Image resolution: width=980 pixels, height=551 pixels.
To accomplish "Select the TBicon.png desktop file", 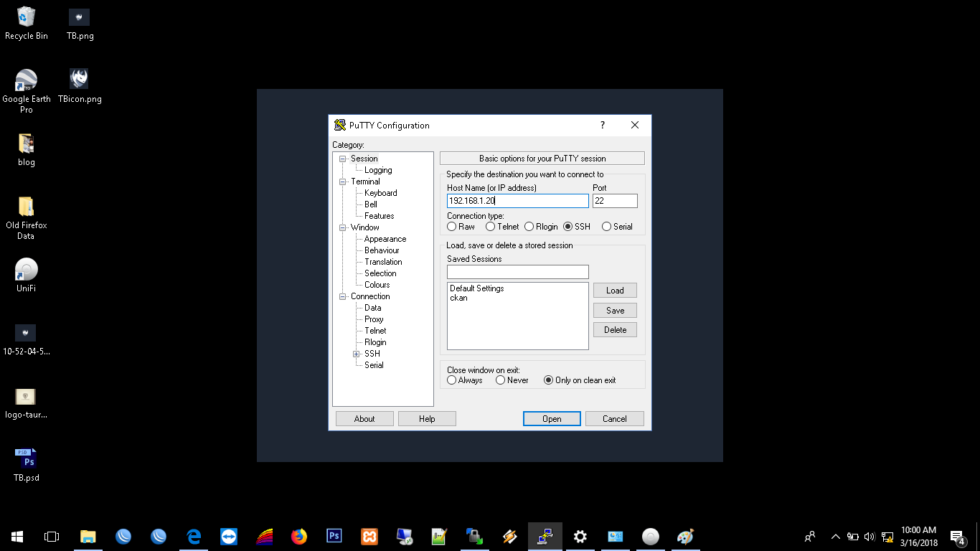I will [80, 86].
